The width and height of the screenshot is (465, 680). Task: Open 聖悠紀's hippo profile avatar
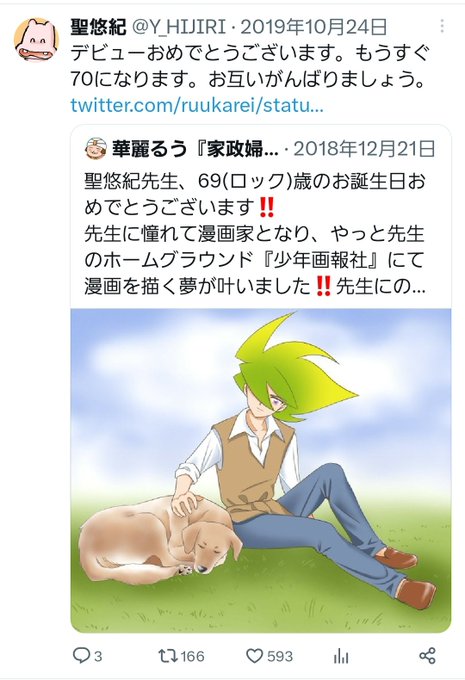point(37,39)
